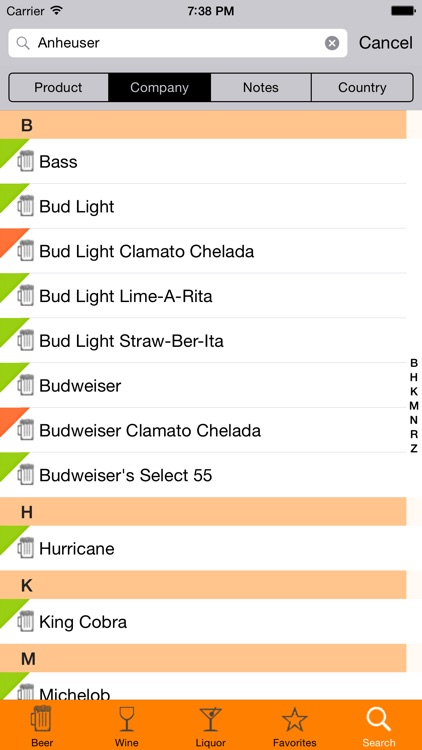Switch to Notes search scope
Image resolution: width=422 pixels, height=750 pixels.
point(261,87)
